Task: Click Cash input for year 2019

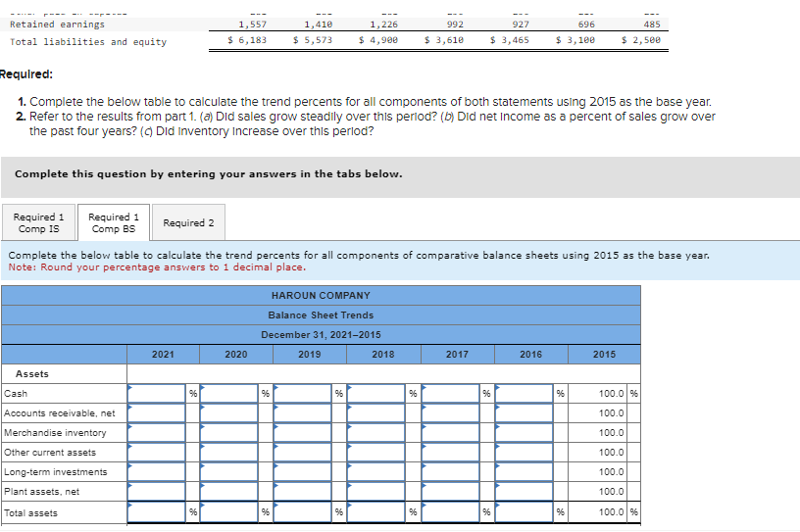Action: tap(303, 393)
